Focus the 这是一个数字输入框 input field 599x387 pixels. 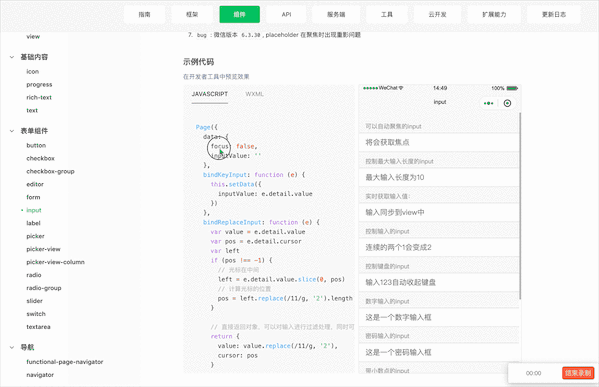pyautogui.click(x=439, y=317)
